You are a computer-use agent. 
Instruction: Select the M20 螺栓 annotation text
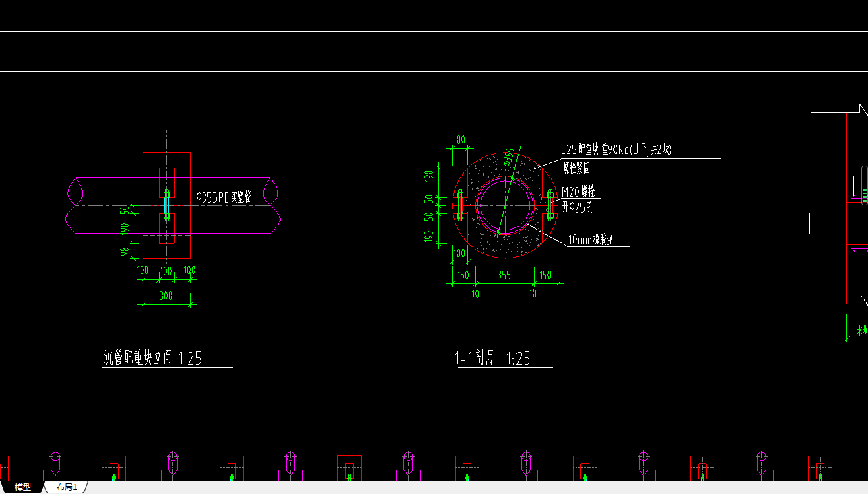pos(578,192)
